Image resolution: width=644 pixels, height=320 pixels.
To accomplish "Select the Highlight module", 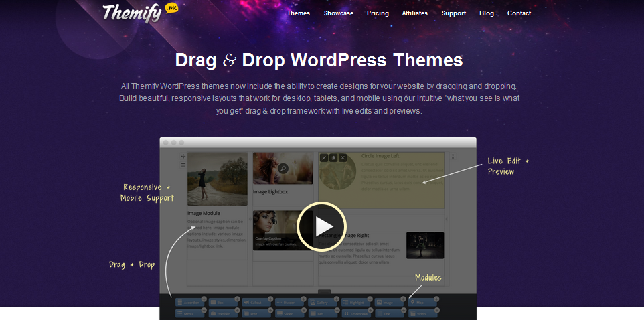I will 355,303.
